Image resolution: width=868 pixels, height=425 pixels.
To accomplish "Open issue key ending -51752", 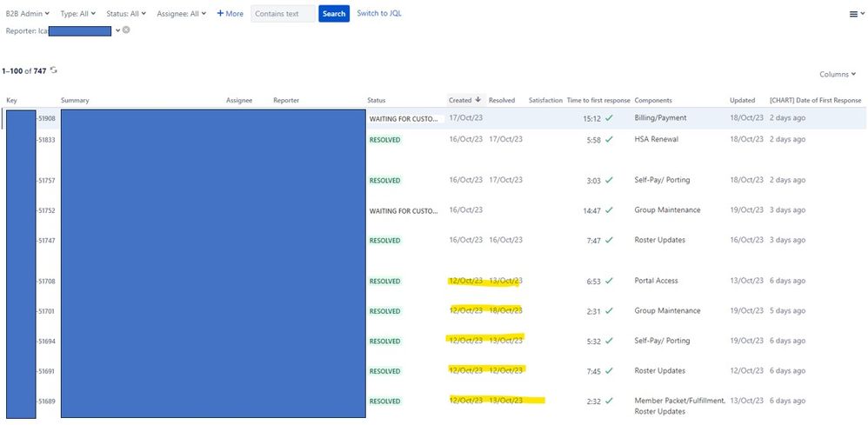I will click(46, 211).
